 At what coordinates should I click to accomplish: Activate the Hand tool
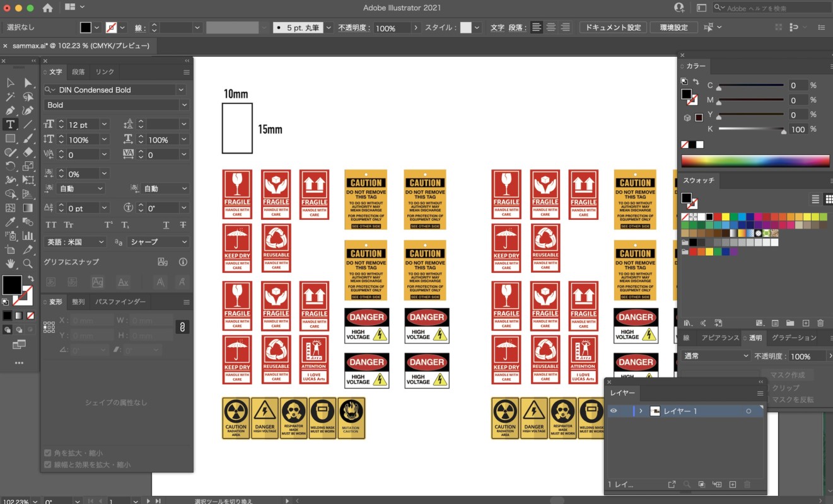click(x=10, y=263)
